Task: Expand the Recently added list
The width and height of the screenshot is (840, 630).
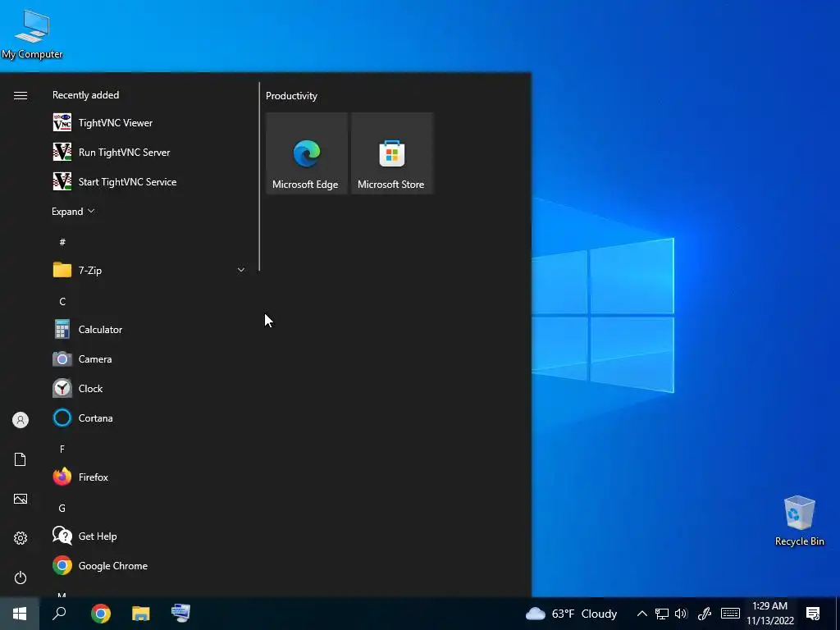Action: [x=73, y=211]
